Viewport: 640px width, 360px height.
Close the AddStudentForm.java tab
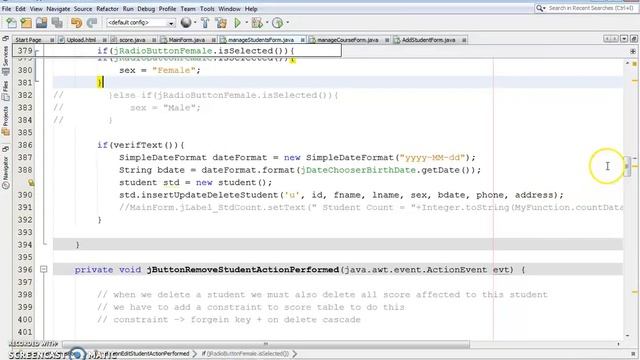[464, 40]
